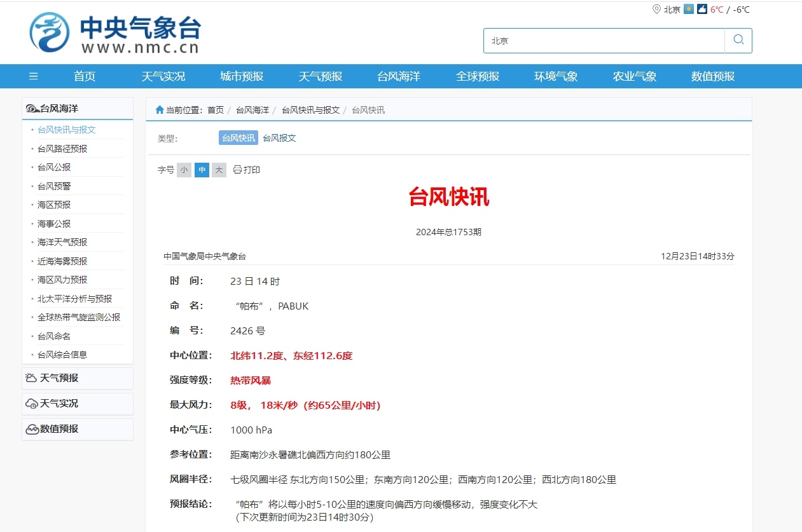Set font size to 小
Screen dimensions: 802x532
click(x=184, y=170)
